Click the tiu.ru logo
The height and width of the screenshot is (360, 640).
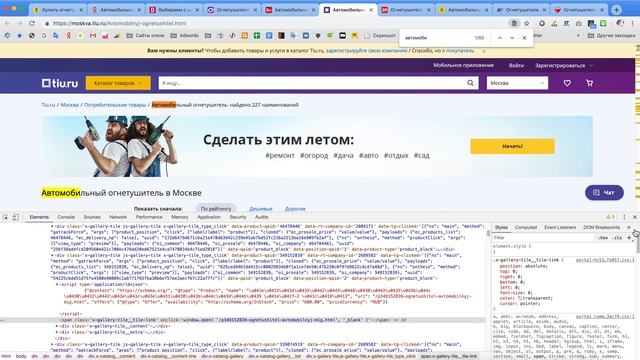point(60,83)
